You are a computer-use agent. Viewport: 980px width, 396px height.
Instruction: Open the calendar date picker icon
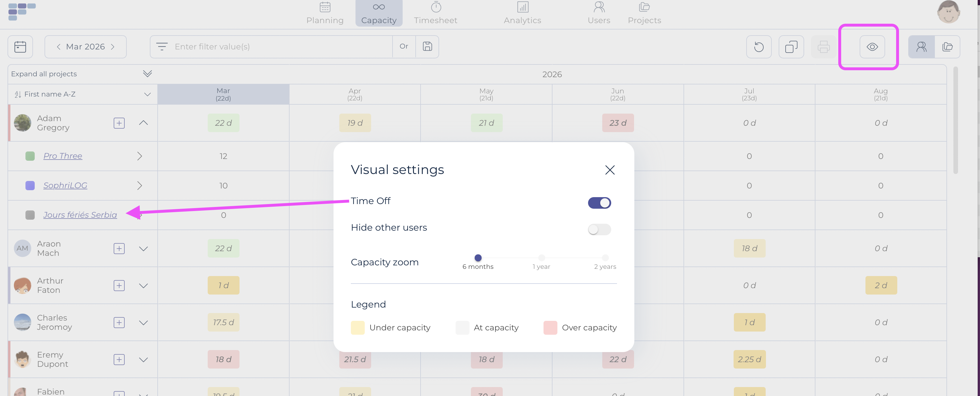pyautogui.click(x=20, y=47)
